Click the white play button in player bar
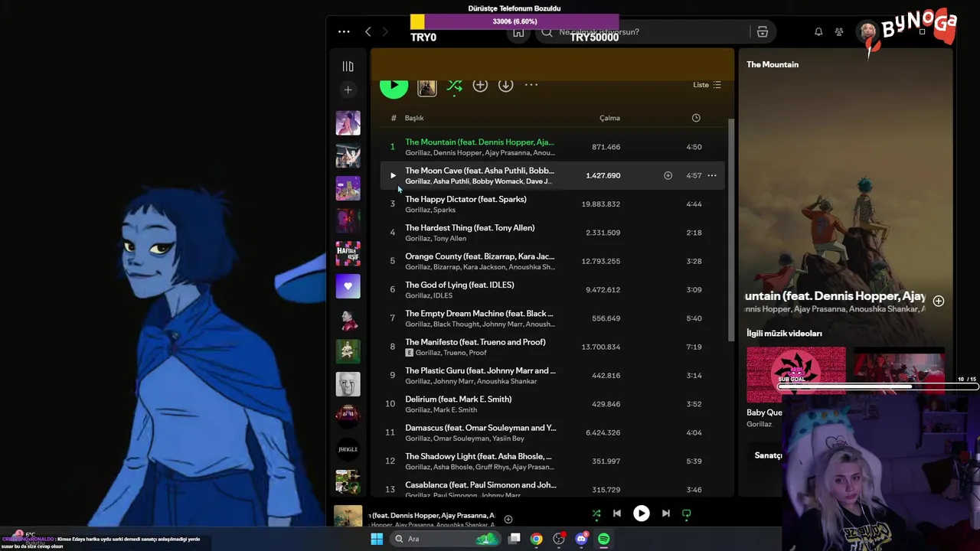 642,514
